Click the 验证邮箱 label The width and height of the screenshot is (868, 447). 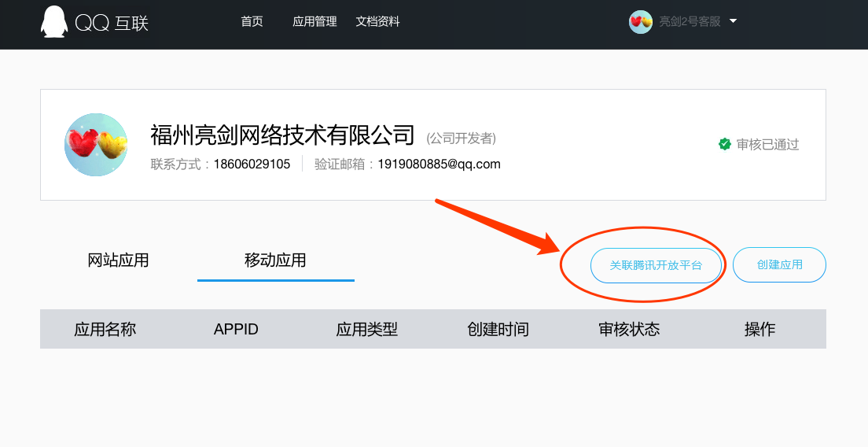tap(340, 164)
